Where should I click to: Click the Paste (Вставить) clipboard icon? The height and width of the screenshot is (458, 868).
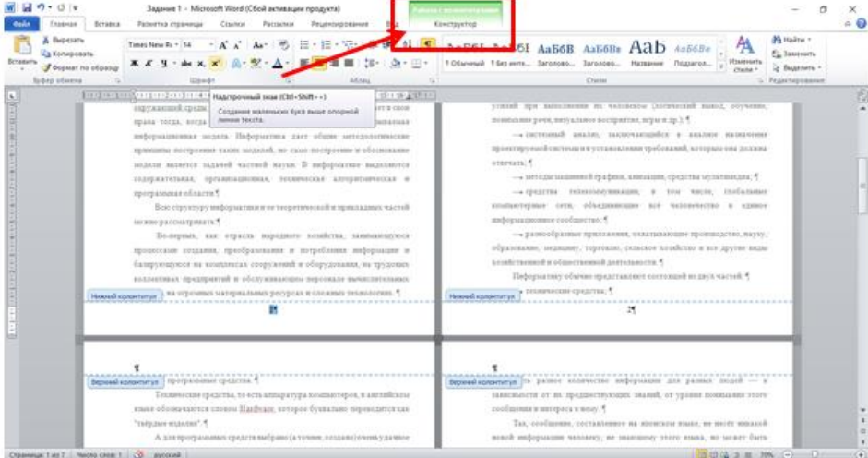16,52
